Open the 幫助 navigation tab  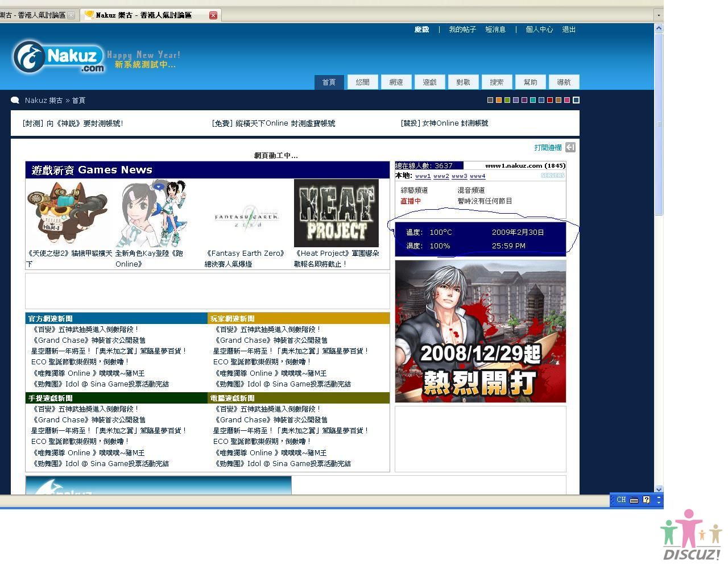[x=531, y=82]
